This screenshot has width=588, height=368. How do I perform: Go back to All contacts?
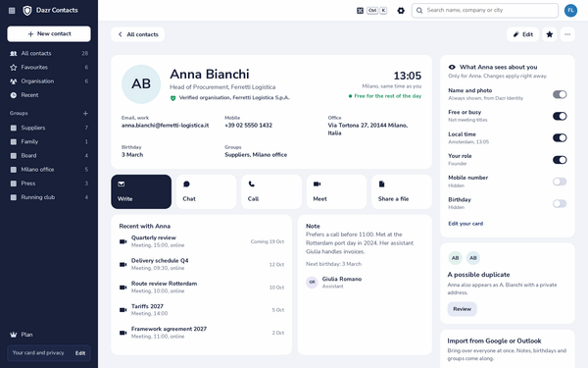click(x=137, y=34)
